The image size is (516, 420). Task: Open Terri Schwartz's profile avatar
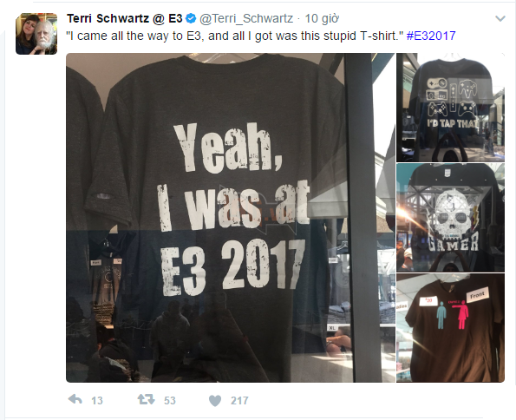coord(36,34)
